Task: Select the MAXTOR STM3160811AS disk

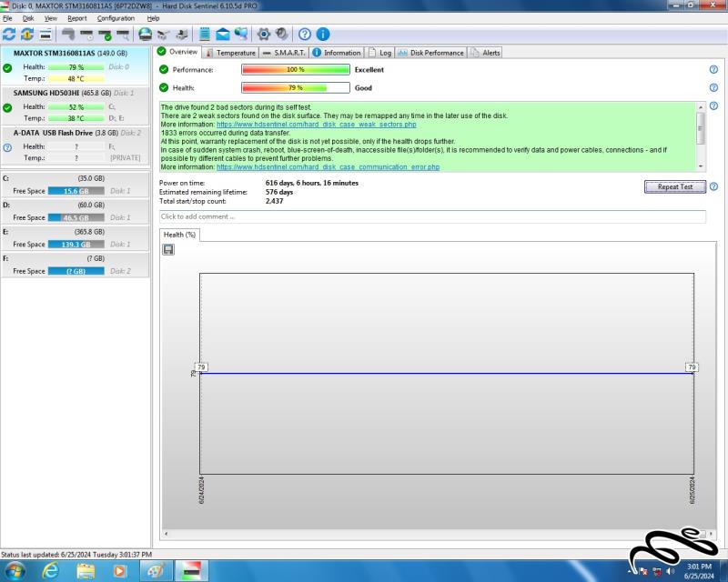Action: click(x=76, y=65)
